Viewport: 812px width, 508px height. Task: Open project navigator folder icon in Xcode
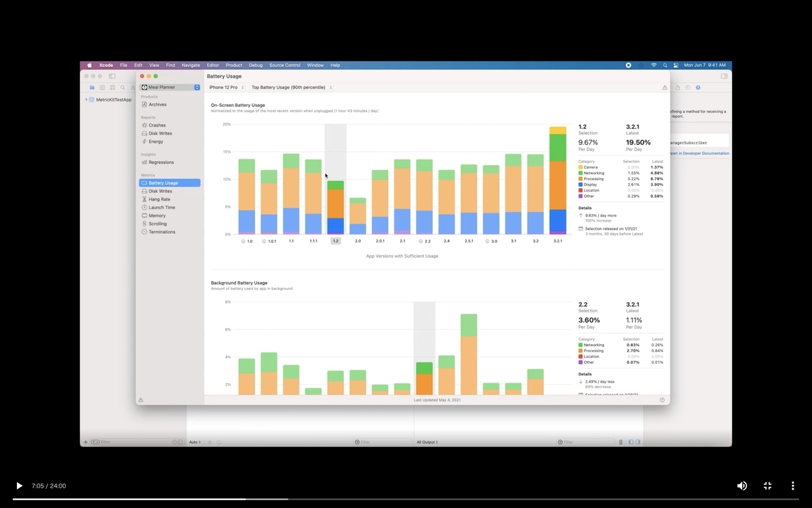(92, 87)
